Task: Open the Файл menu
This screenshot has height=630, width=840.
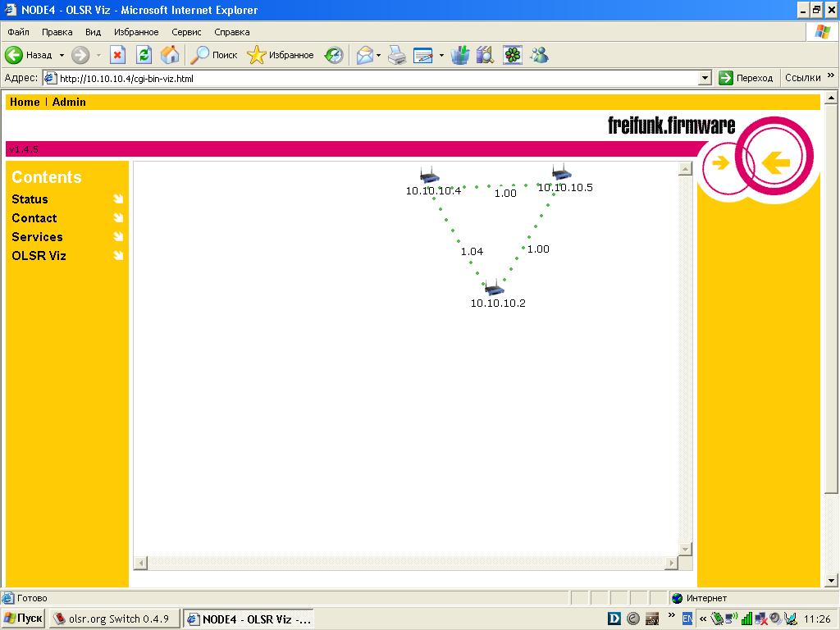Action: pos(18,32)
